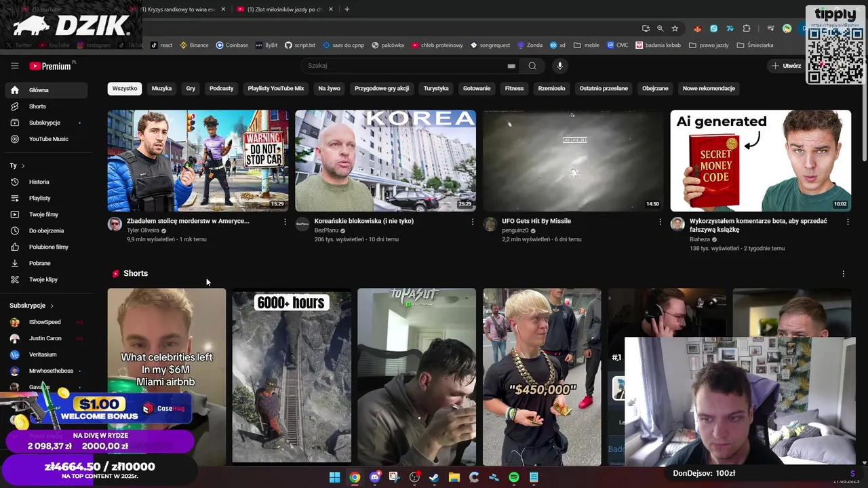Expand the Subskrypcje list header chevron
Screen dimensions: 868x488
[52, 306]
